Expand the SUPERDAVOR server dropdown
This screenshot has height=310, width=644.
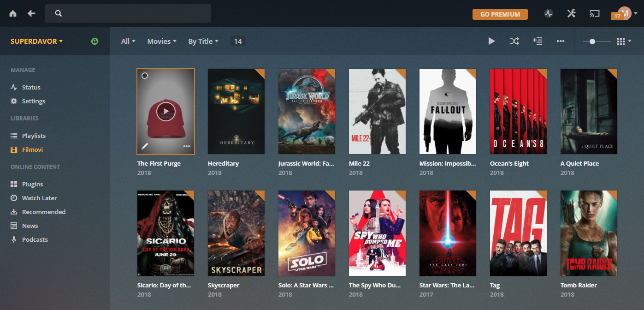click(x=37, y=41)
